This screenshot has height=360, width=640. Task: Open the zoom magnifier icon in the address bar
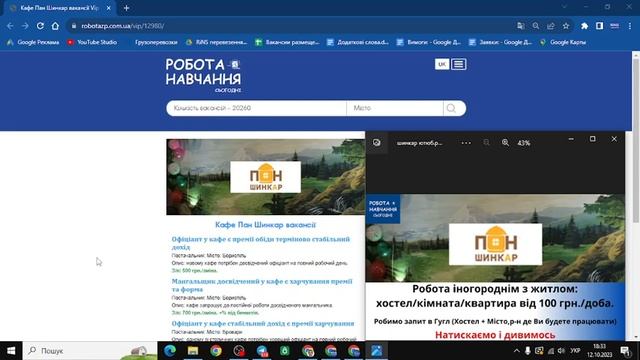[x=536, y=26]
